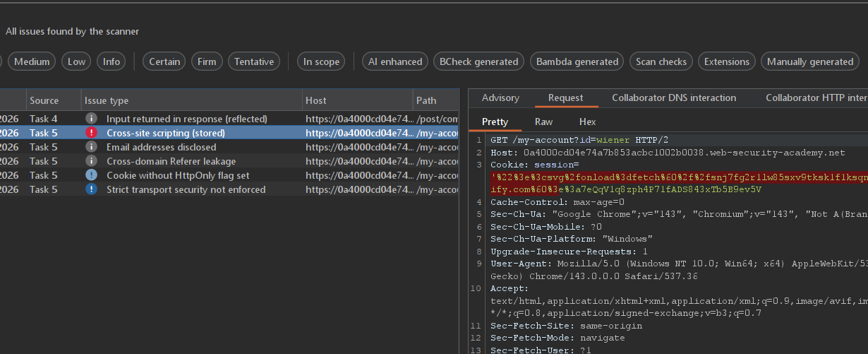Image resolution: width=868 pixels, height=354 pixels.
Task: Click the red high-severity icon for Cross-site scripting
Action: tap(91, 133)
